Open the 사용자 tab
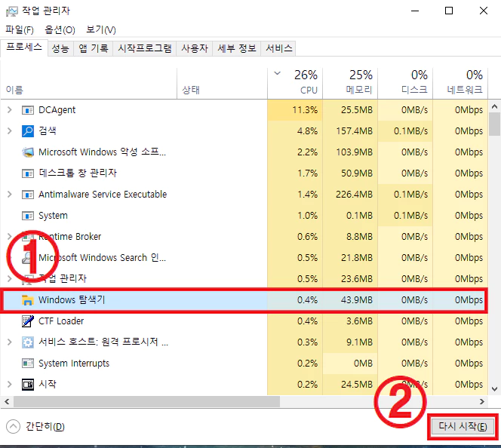Viewport: 501px width, 448px height. (195, 48)
